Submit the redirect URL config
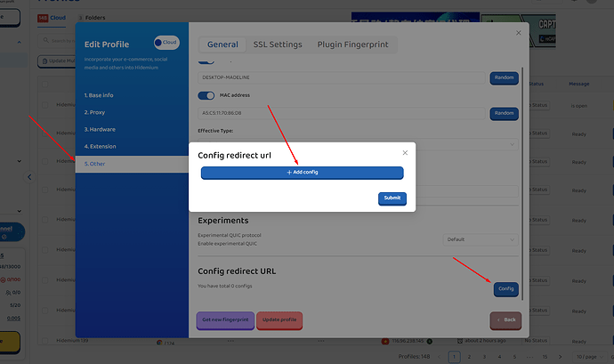This screenshot has width=614, height=364. pyautogui.click(x=392, y=198)
